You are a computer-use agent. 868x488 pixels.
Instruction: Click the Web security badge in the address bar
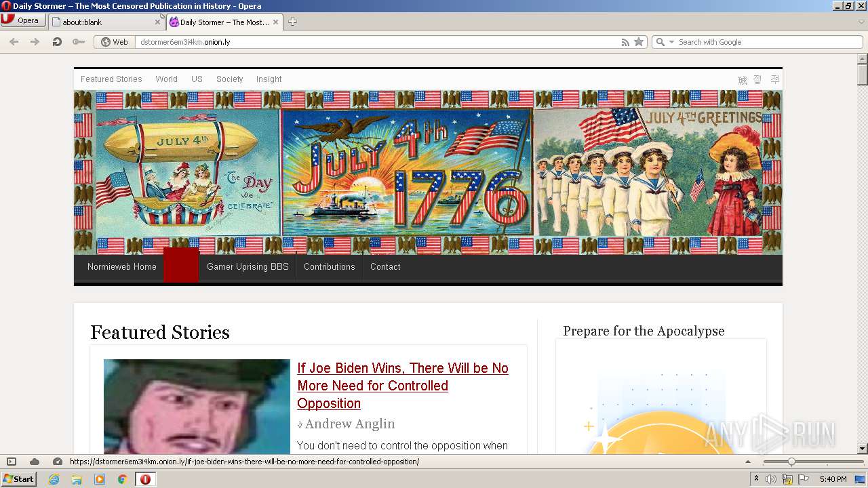[115, 42]
